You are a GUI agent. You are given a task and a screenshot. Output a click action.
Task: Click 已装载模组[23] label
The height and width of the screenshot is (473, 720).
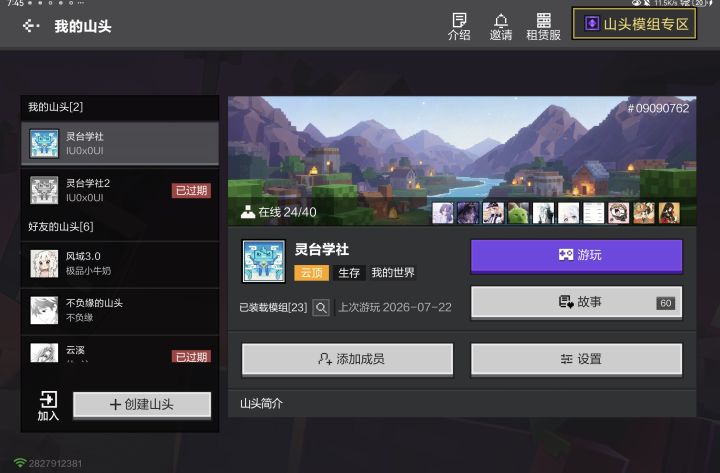pos(273,307)
